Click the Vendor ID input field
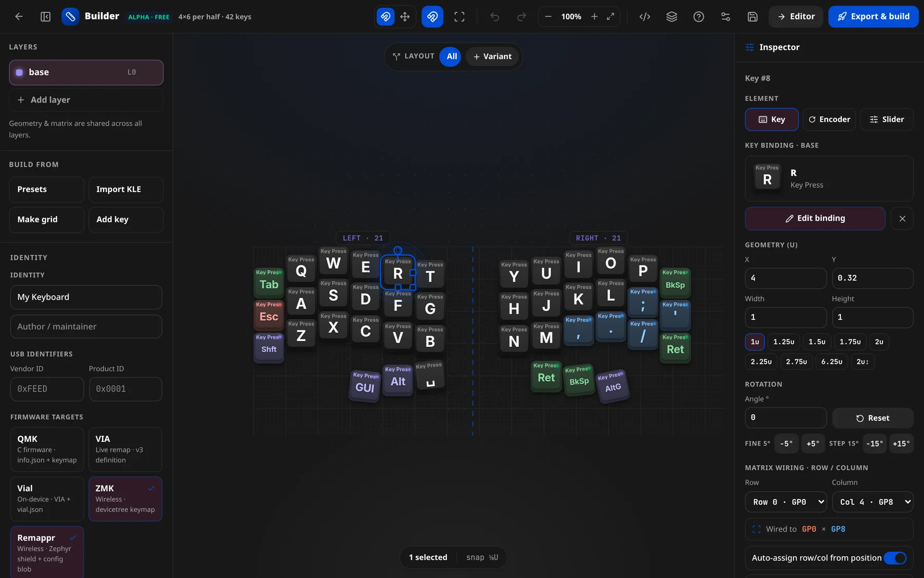Screen dimensions: 924x578 click(x=47, y=389)
